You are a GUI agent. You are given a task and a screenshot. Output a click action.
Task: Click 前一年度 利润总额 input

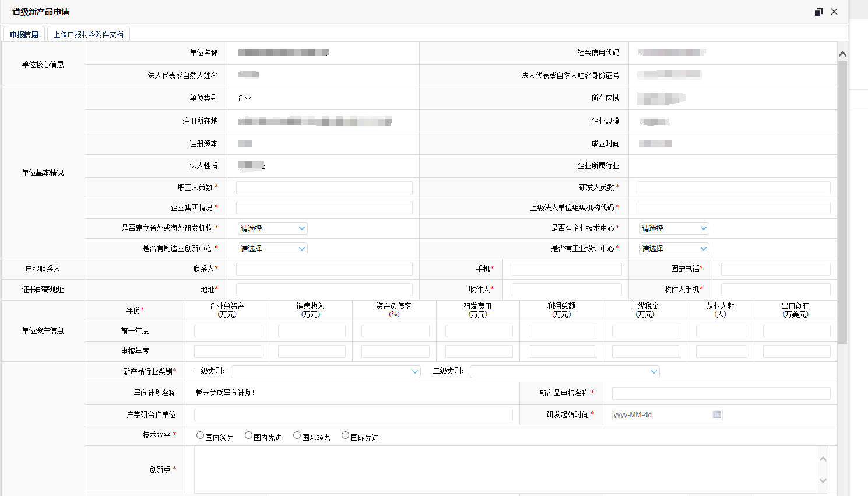pyautogui.click(x=563, y=331)
